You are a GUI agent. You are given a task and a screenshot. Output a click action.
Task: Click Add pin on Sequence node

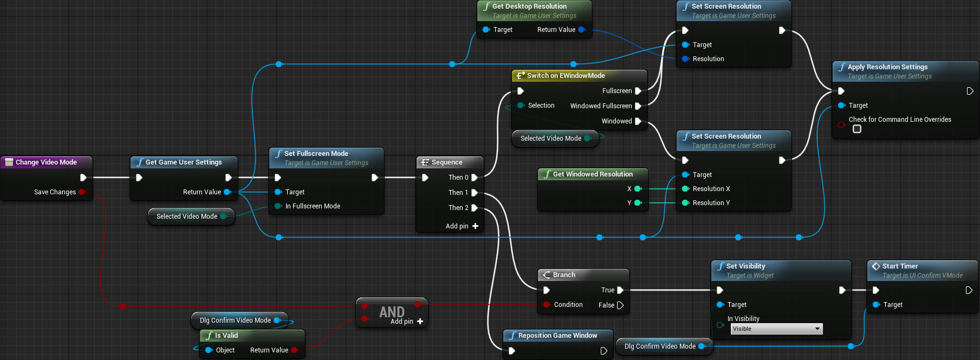coord(462,226)
